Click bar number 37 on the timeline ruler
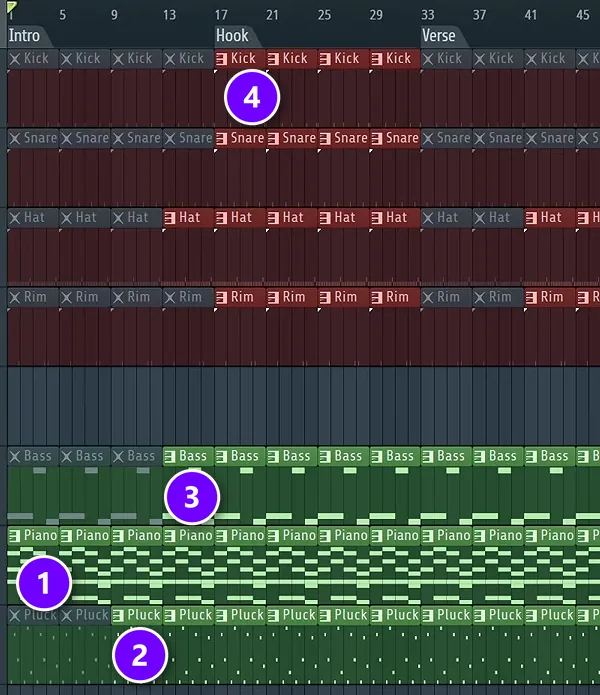The image size is (600, 695). click(479, 15)
